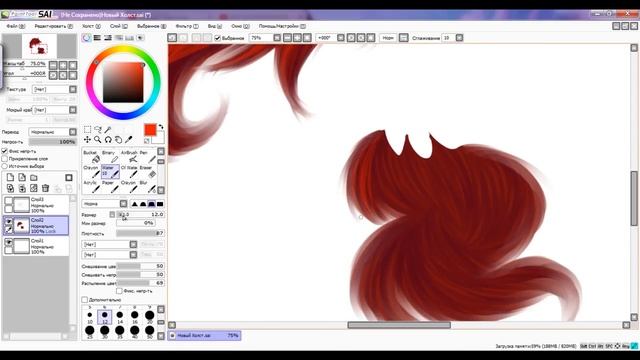Open the wet edge effect dropdown
Viewport: 640px width, 360px height.
[x=73, y=110]
